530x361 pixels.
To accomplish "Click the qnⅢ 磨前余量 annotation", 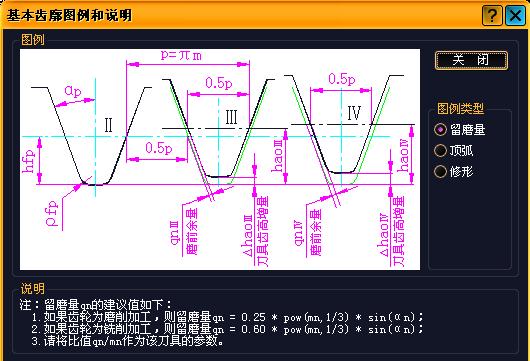I will pyautogui.click(x=185, y=232).
